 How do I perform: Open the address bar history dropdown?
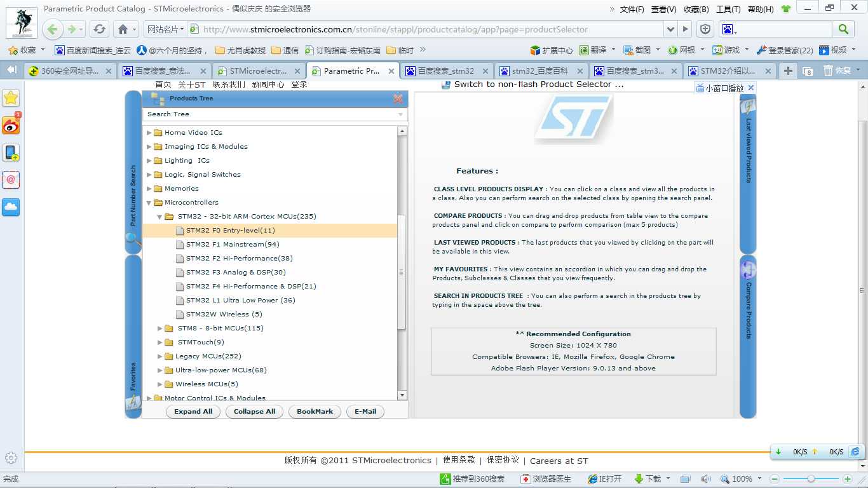670,29
